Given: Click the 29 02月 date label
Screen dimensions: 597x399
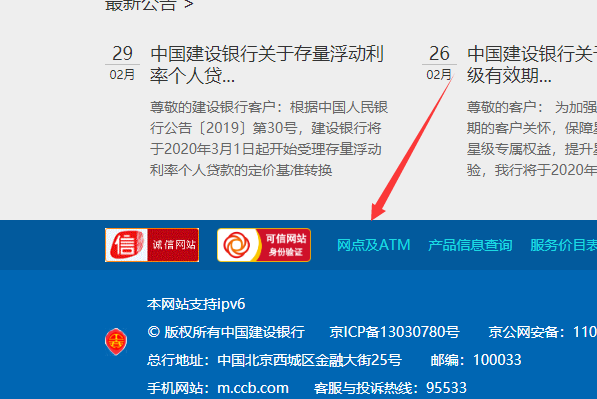Looking at the screenshot, I should tap(122, 63).
